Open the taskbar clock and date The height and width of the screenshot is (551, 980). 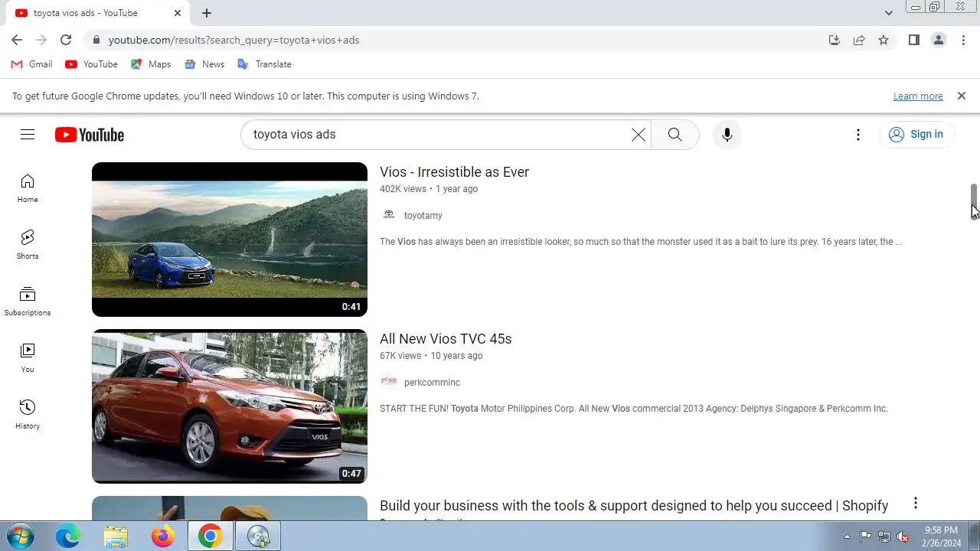pos(941,536)
